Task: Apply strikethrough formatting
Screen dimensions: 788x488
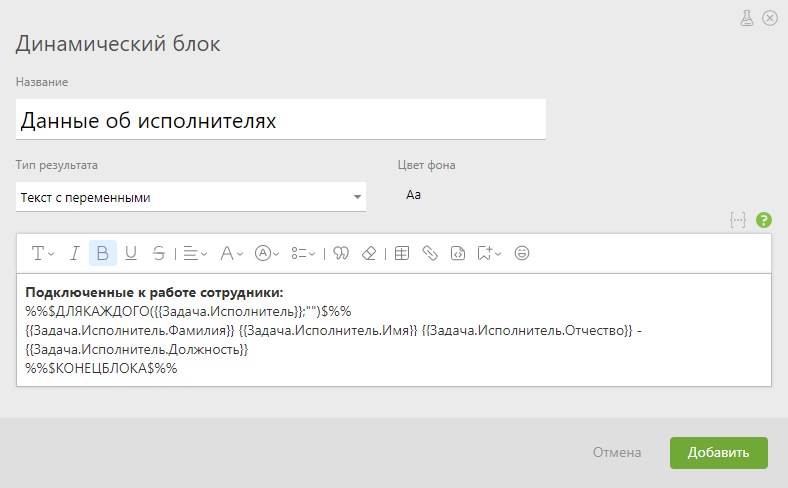Action: [x=159, y=253]
